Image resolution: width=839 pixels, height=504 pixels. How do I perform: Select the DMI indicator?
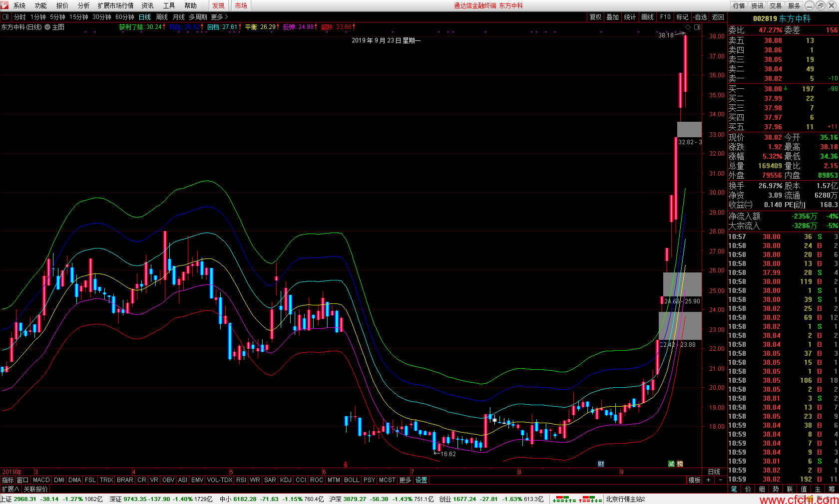coord(59,480)
